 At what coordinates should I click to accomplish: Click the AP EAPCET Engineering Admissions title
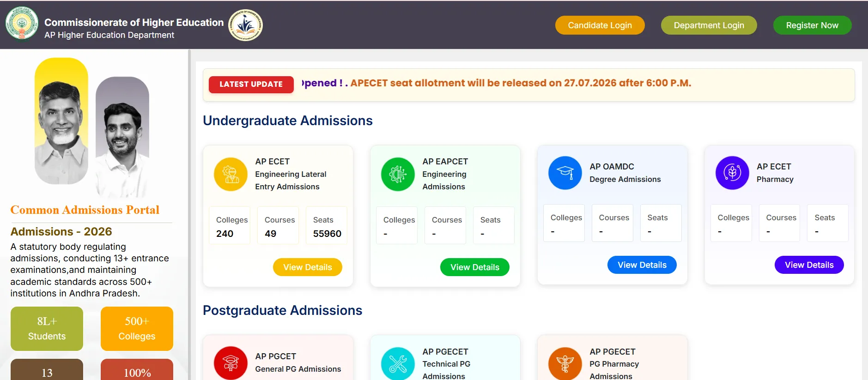coord(445,174)
